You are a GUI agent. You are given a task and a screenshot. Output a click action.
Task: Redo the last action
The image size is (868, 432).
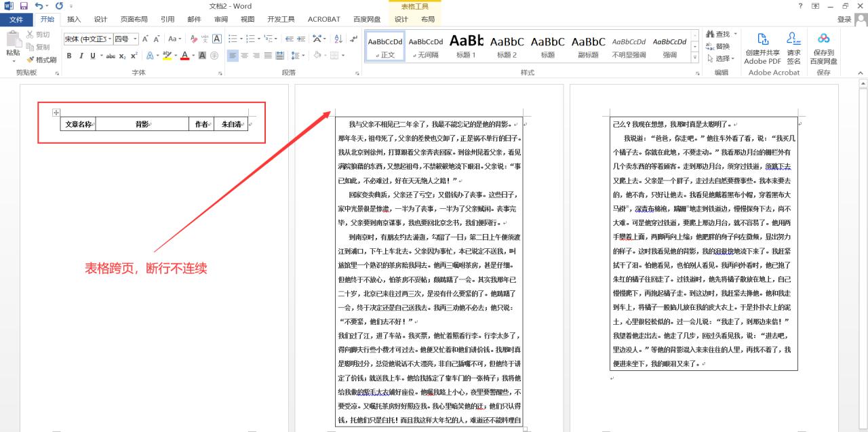[x=59, y=6]
